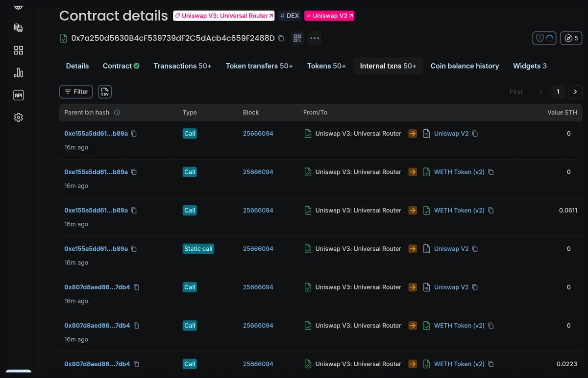The height and width of the screenshot is (378, 588).
Task: Open the Token transfers 50+ tab
Action: (259, 66)
